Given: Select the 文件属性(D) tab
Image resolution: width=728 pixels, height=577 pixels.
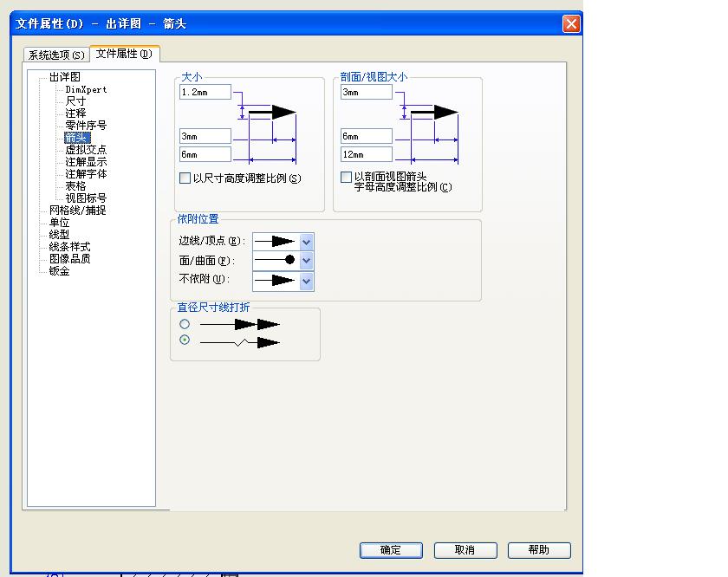Looking at the screenshot, I should (125, 54).
